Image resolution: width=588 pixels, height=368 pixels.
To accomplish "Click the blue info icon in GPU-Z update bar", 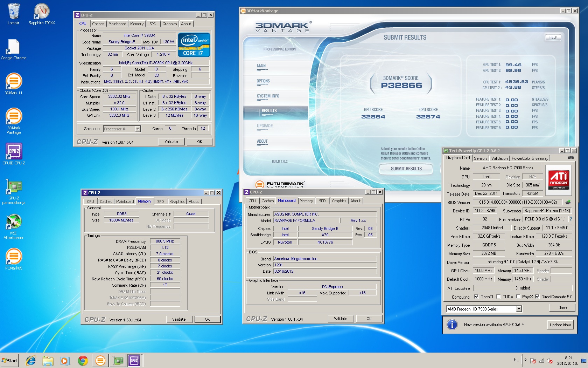I will point(452,325).
